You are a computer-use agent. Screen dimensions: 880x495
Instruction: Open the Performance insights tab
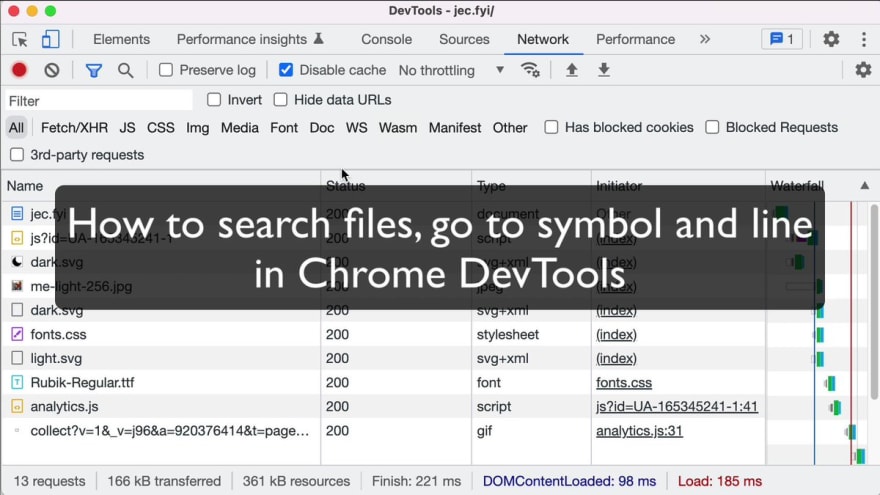point(250,39)
